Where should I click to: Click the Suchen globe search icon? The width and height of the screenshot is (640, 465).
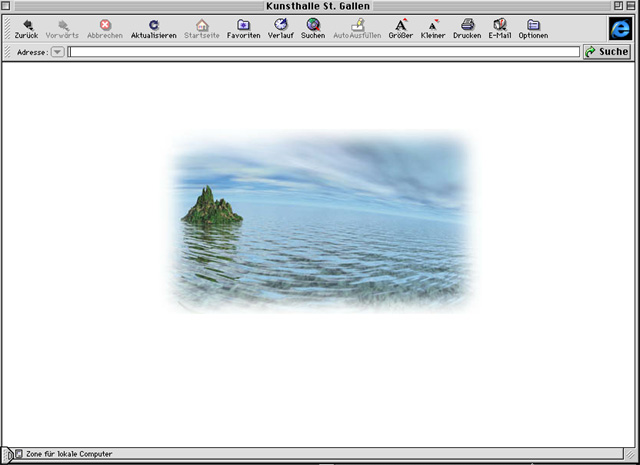[313, 24]
